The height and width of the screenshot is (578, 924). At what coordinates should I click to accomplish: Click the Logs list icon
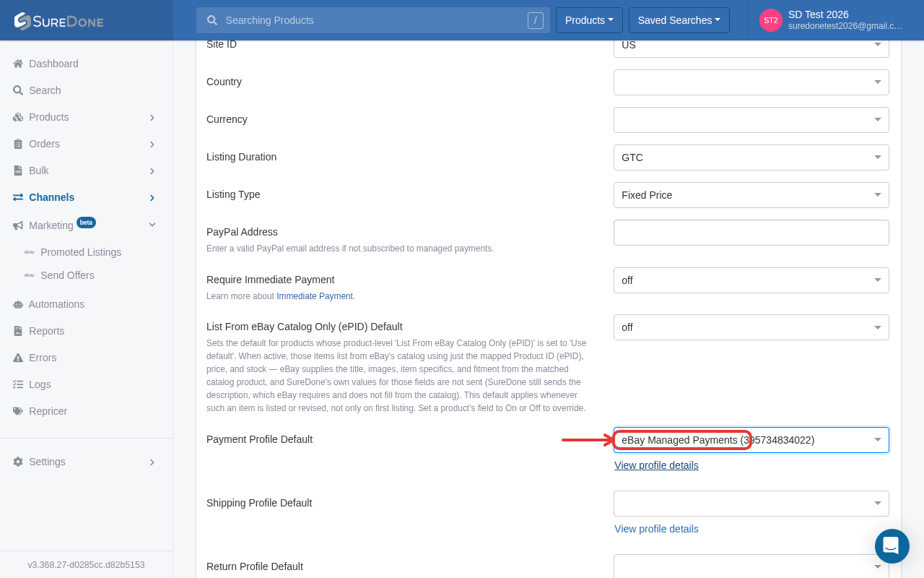(x=18, y=384)
